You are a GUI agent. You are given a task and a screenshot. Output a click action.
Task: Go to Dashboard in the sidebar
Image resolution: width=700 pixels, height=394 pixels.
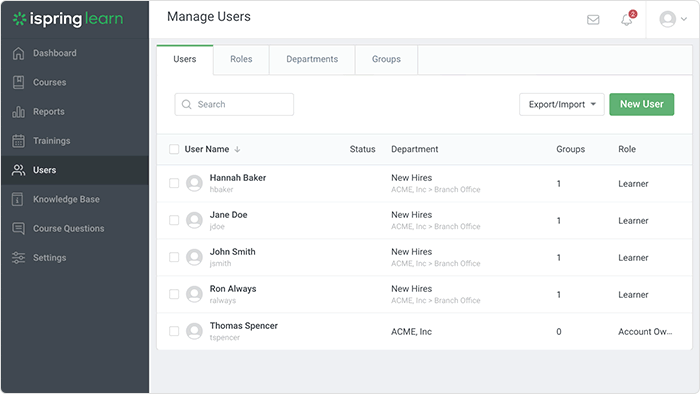(x=75, y=53)
